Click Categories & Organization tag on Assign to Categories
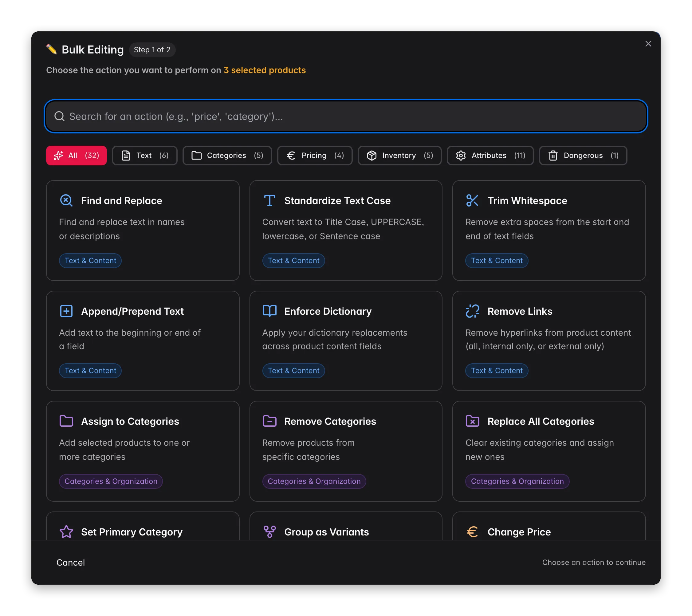Viewport: 692px width, 616px height. click(x=111, y=481)
